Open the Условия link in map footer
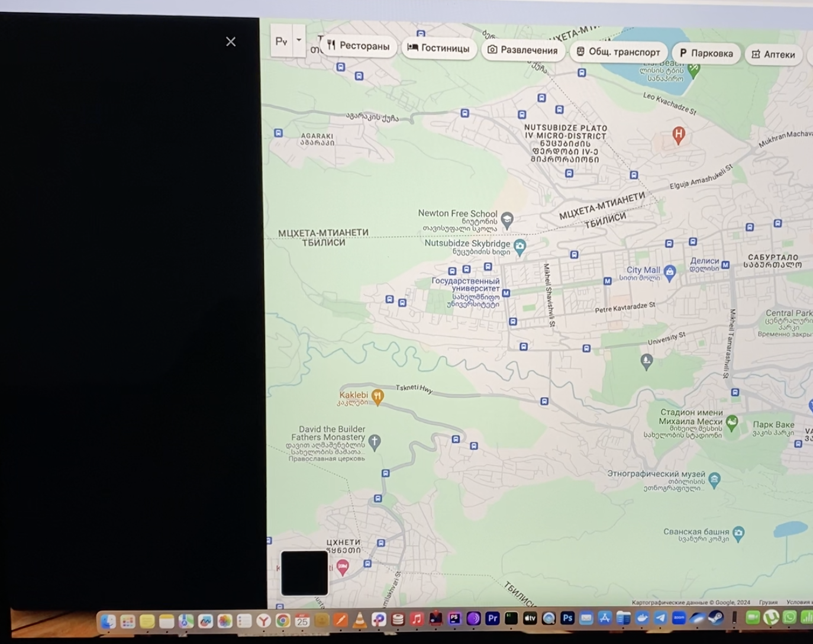This screenshot has width=813, height=644. click(799, 602)
